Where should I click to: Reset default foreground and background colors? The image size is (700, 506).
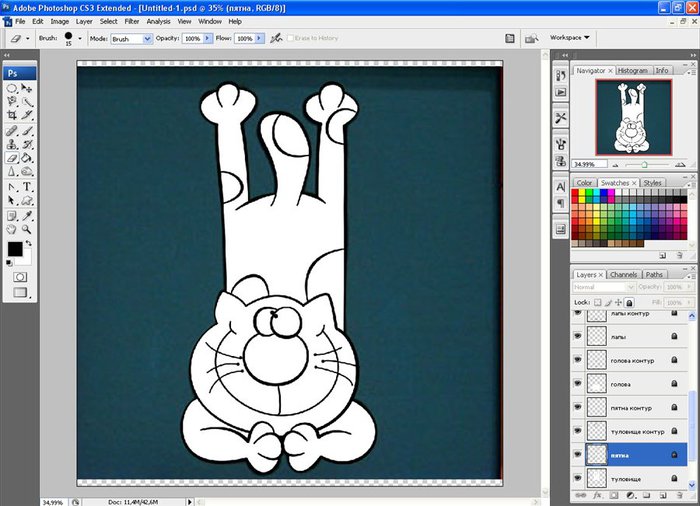(x=9, y=263)
